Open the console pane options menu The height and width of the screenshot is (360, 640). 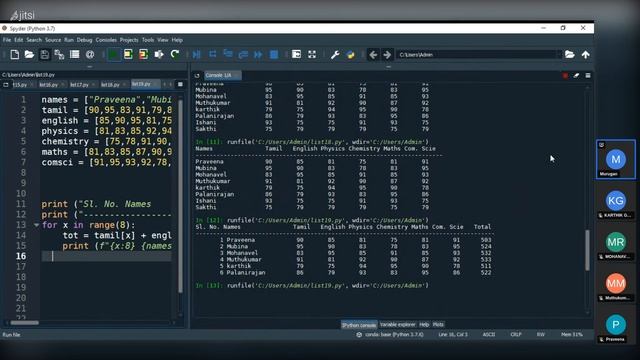[x=588, y=76]
